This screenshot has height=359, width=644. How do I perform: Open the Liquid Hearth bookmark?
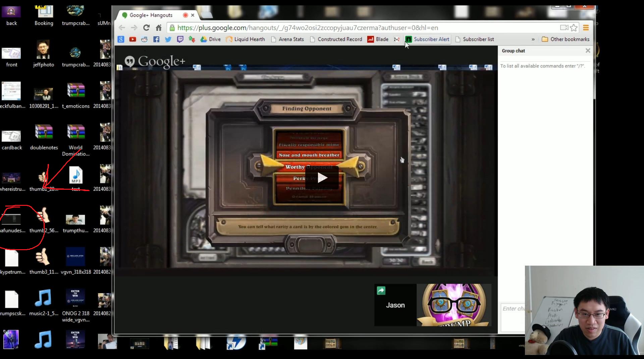pyautogui.click(x=245, y=39)
